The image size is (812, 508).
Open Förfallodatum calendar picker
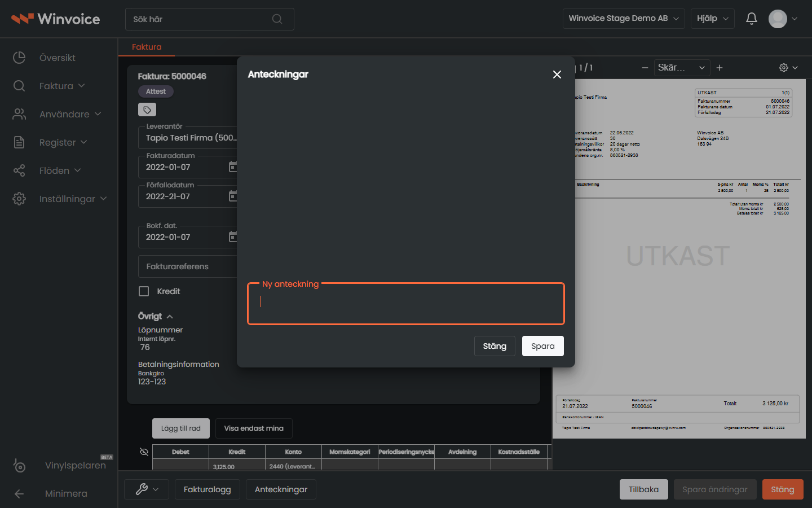point(233,196)
